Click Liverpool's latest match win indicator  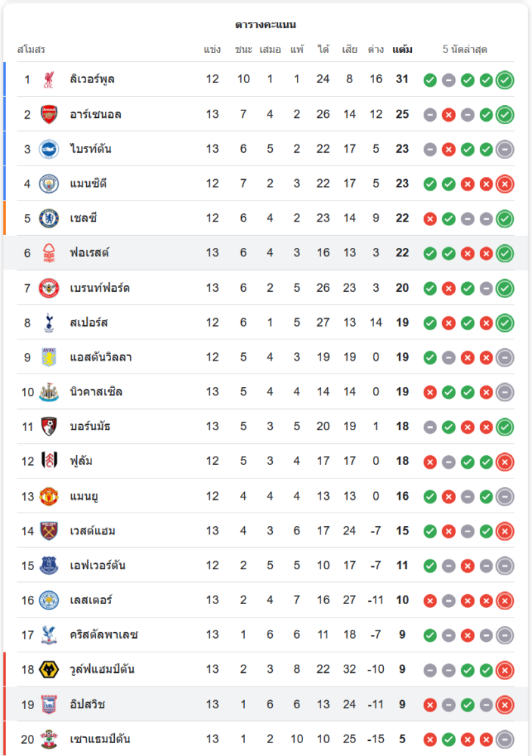coord(505,79)
